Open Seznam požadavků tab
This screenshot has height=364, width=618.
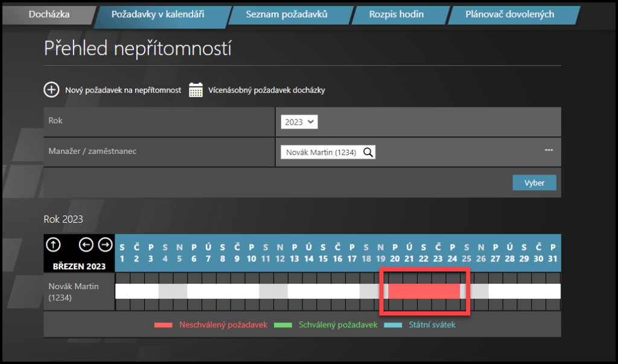(286, 14)
